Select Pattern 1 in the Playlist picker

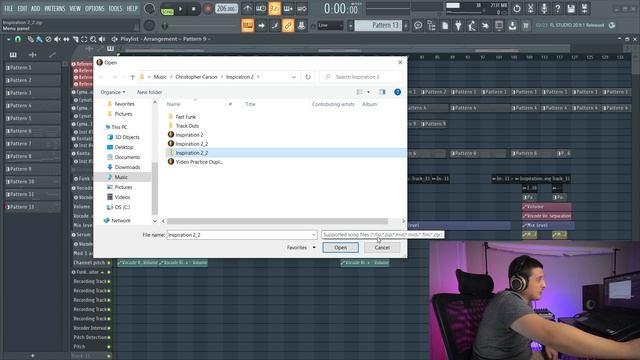32,68
